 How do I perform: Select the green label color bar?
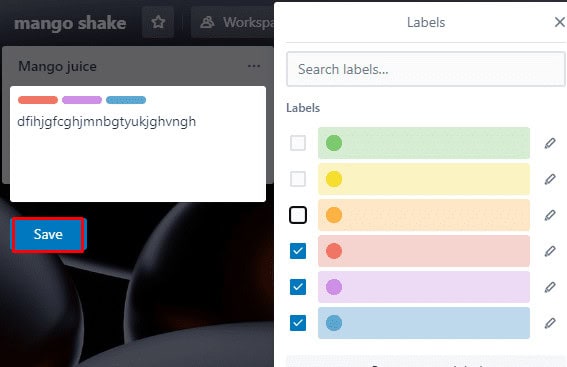[x=424, y=143]
